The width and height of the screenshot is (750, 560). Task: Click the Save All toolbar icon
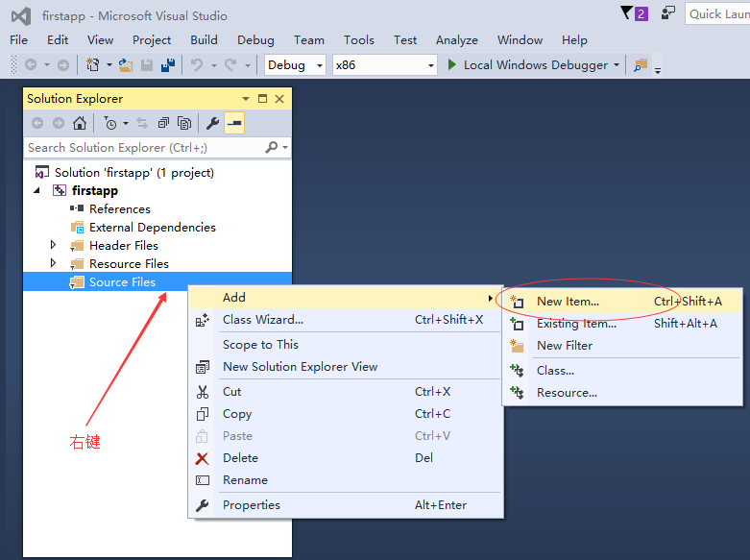tap(168, 65)
